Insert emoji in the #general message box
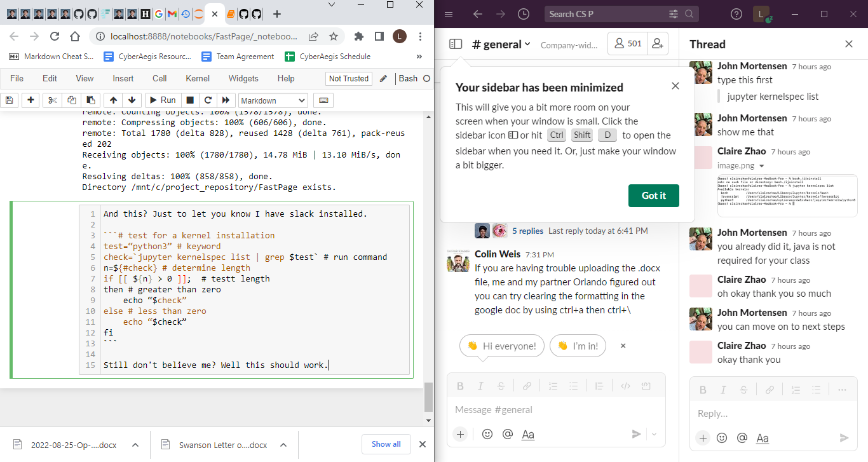The image size is (868, 462). 487,434
